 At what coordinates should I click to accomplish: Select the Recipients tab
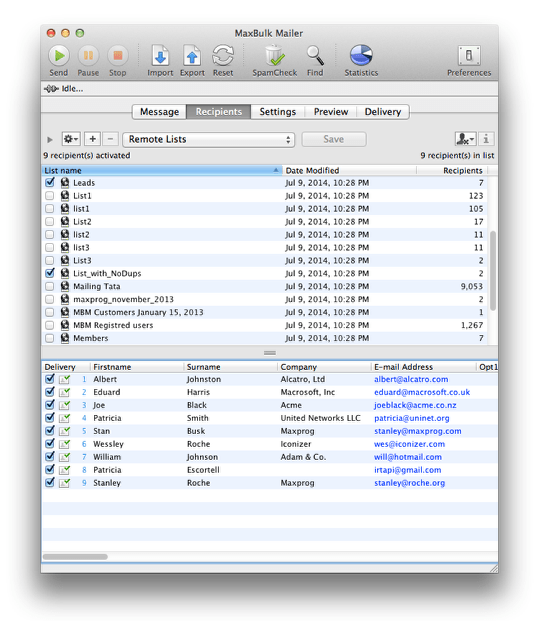click(x=219, y=112)
